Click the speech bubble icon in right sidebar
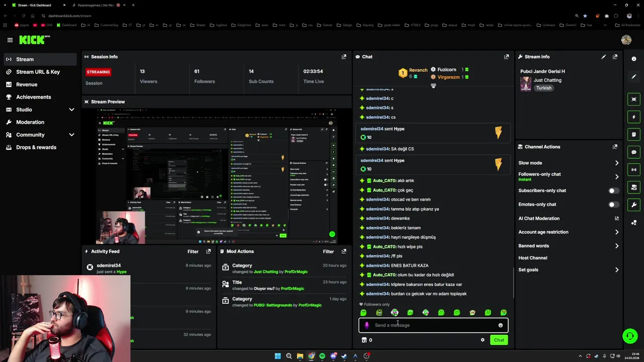Viewport: 644px width, 362px height. [x=634, y=152]
